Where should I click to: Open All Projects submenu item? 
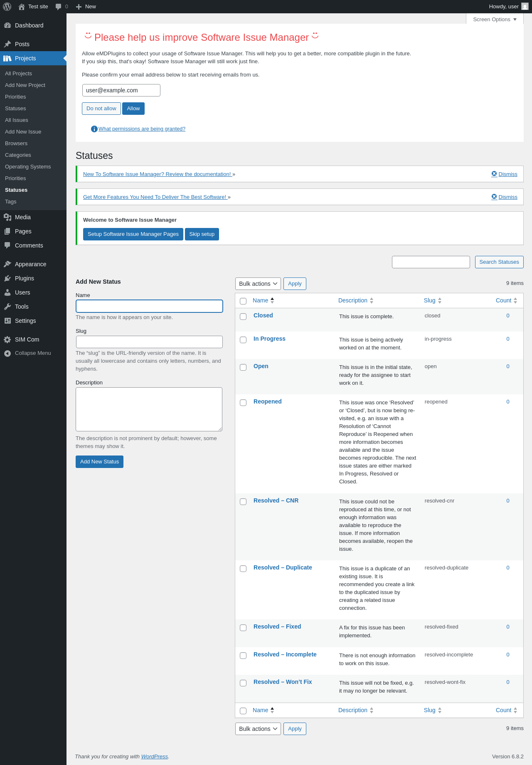pos(18,73)
